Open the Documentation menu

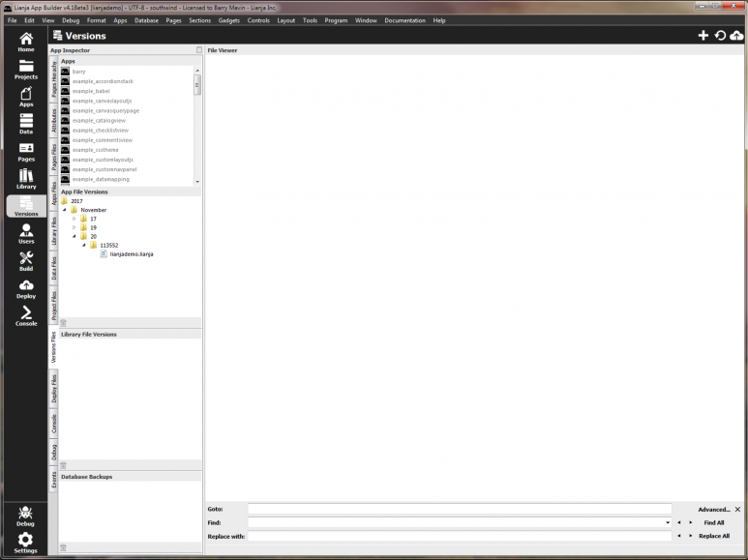tap(405, 20)
